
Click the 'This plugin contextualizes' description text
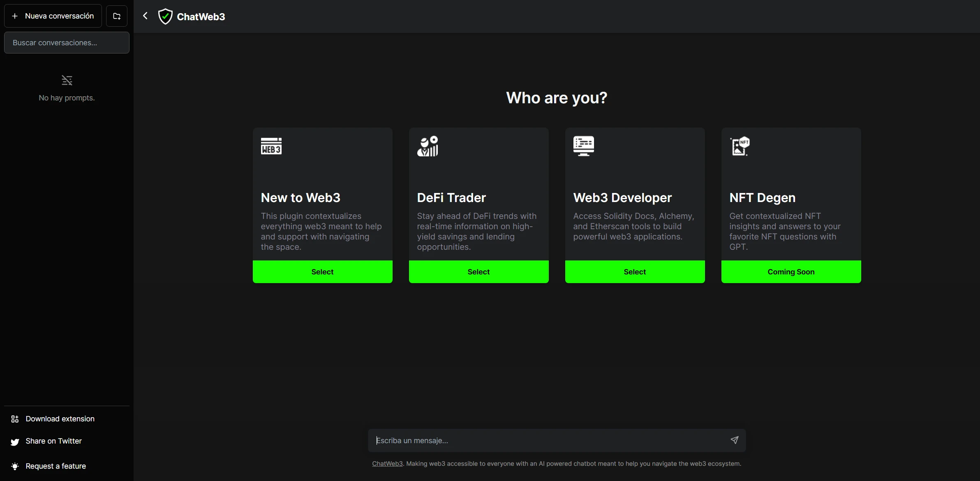[x=321, y=231]
